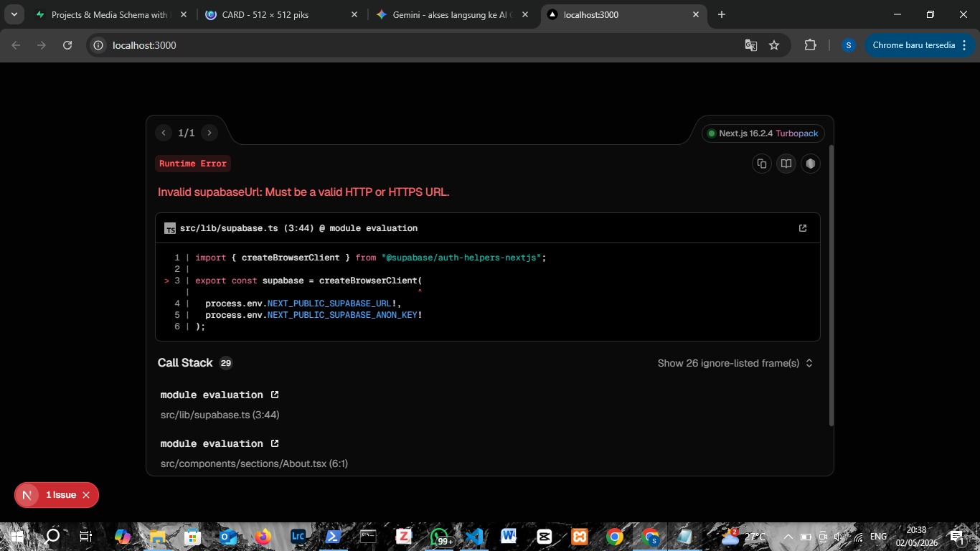Open PowerShell from the taskbar
The width and height of the screenshot is (980, 551).
click(333, 536)
